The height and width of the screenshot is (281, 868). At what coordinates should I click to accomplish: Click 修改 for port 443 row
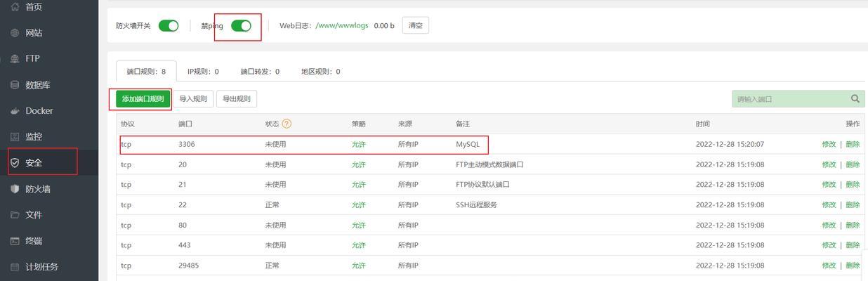[829, 246]
